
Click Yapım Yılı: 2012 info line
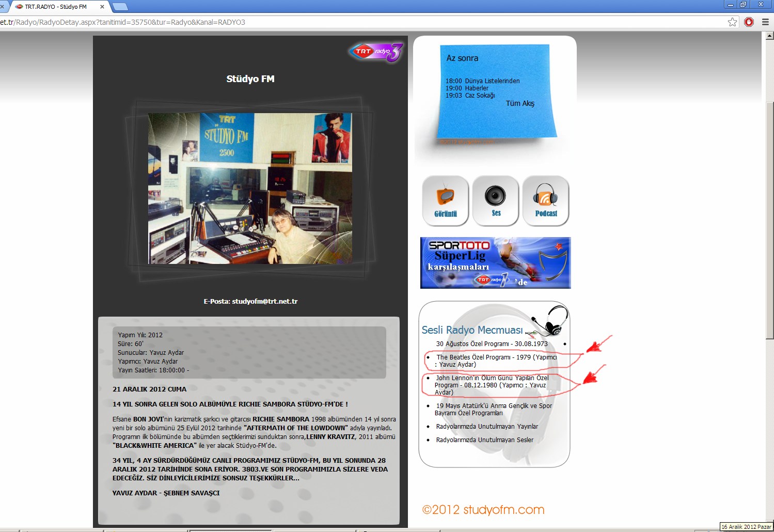pyautogui.click(x=140, y=335)
